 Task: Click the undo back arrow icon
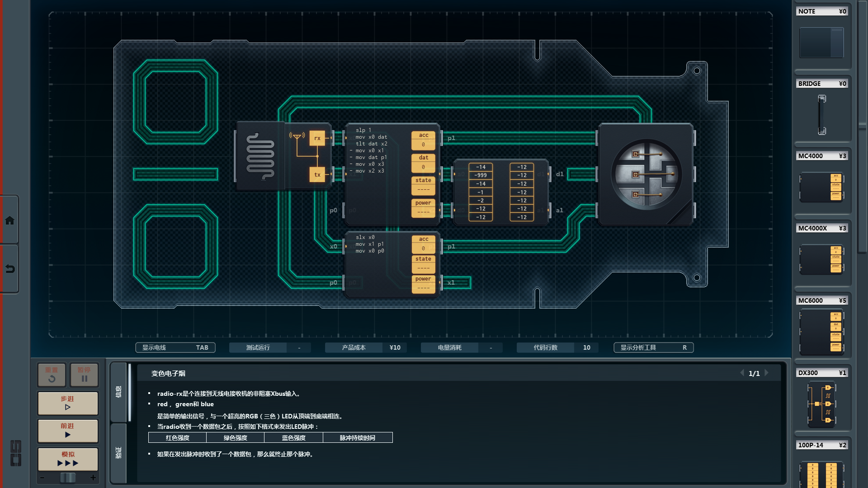9,269
